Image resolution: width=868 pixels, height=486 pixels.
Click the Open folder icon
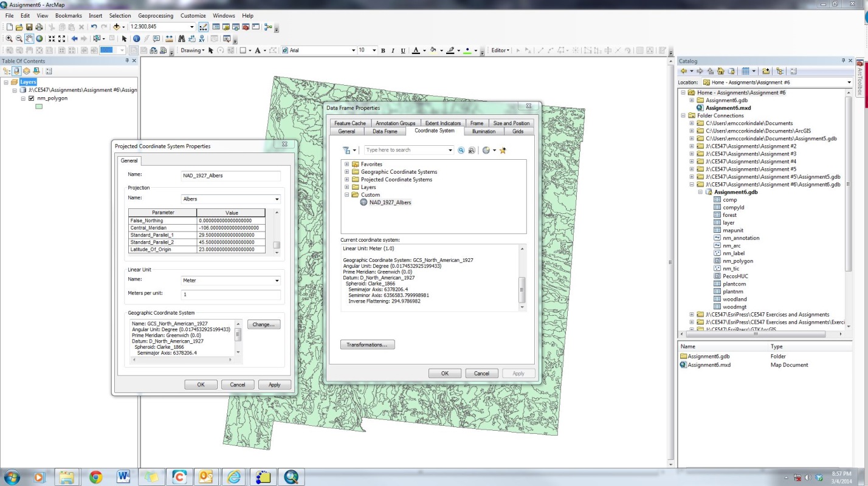(x=19, y=27)
